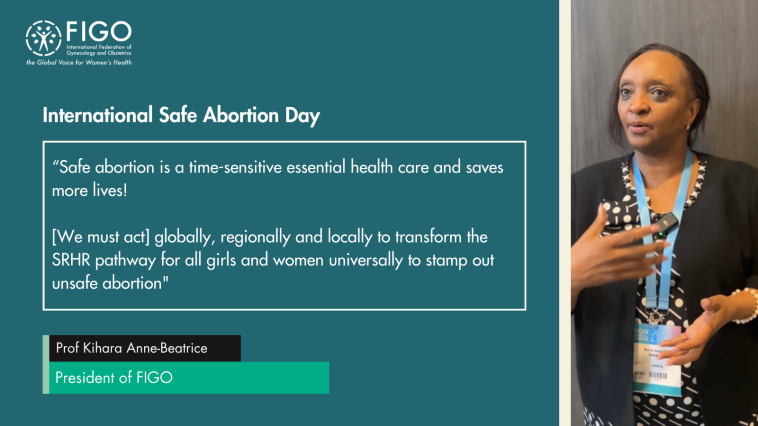
Task: Click the barcode on the badge
Action: click(x=658, y=376)
